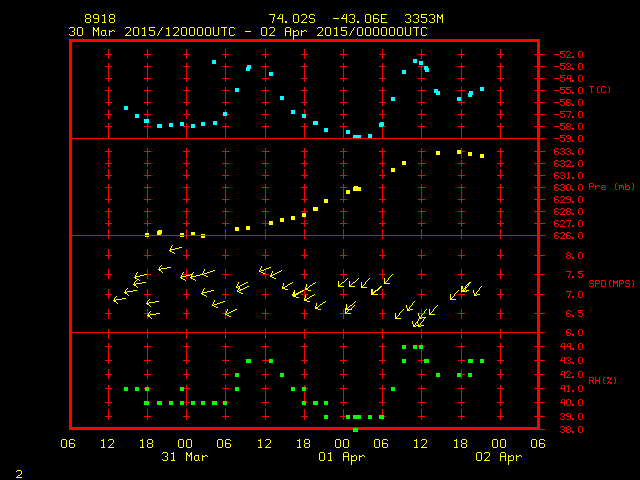Click pressure tick label 628.0
This screenshot has width=640, height=480.
point(568,212)
